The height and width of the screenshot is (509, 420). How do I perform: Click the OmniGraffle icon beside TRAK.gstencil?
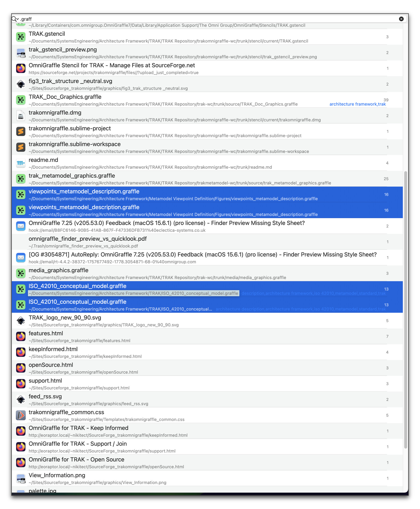21,37
